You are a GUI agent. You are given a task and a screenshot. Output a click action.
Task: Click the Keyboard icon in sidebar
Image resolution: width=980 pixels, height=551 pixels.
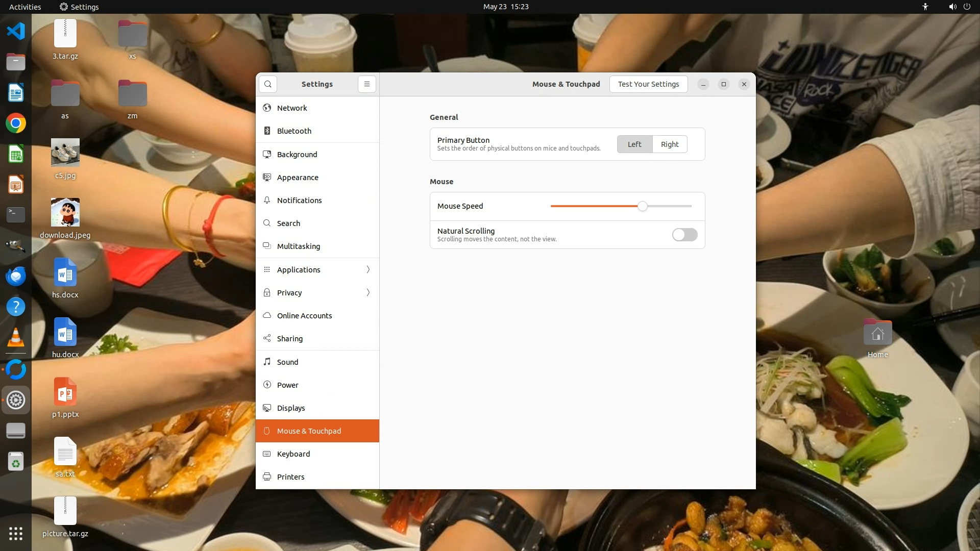pos(267,454)
